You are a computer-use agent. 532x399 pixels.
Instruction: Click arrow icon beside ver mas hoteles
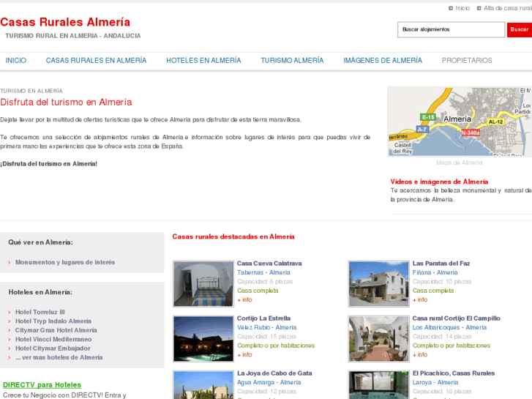10,357
